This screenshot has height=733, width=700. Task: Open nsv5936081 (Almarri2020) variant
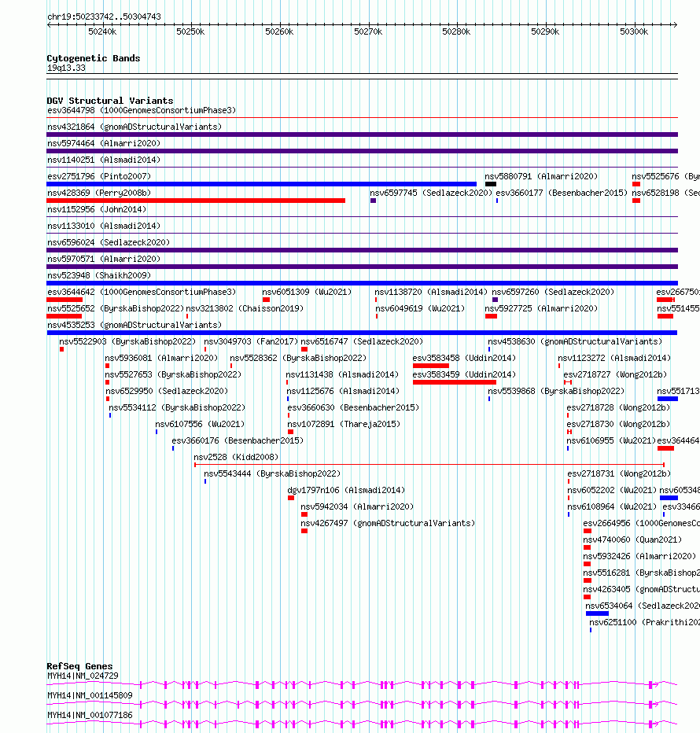(161, 358)
